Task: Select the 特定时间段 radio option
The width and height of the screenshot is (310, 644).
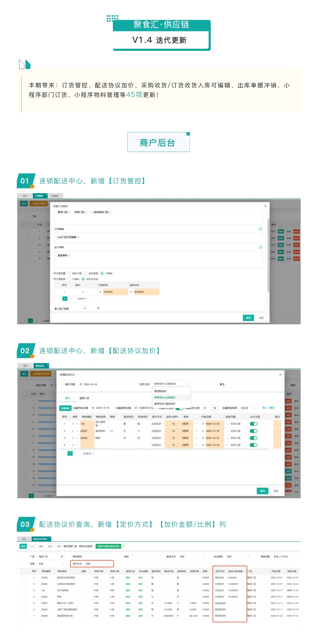Action: [83, 279]
